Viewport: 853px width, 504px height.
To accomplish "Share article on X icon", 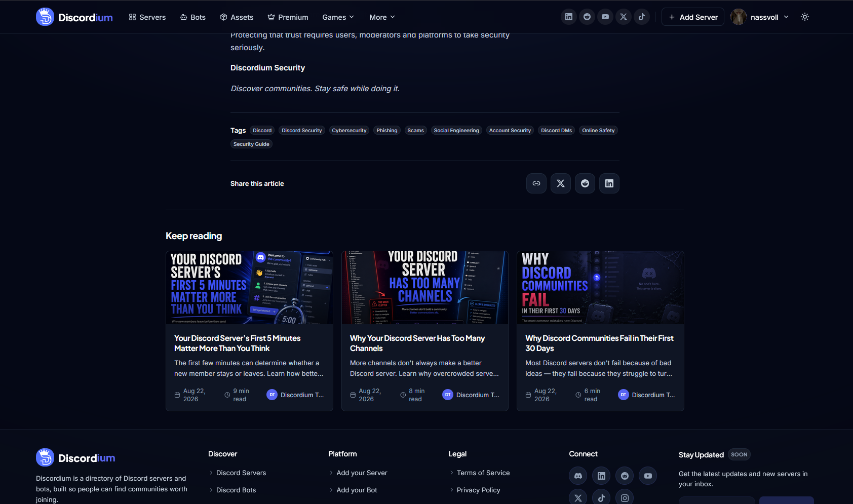I will [561, 183].
